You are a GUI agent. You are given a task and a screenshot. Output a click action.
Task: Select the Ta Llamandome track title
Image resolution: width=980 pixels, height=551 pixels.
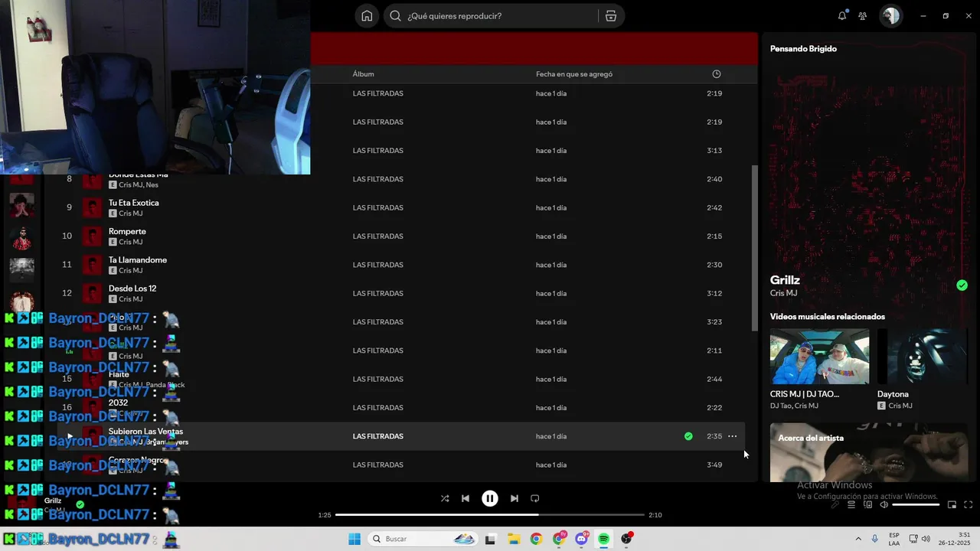138,260
